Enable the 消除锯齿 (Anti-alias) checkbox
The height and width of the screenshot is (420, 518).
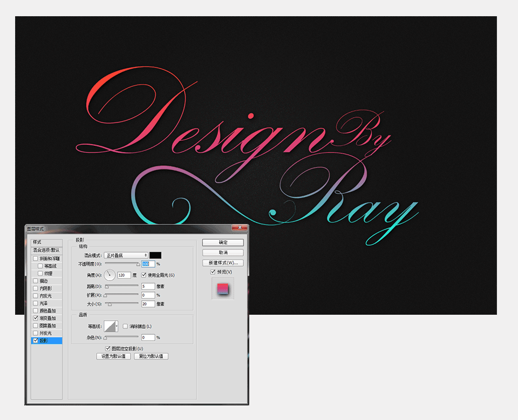[125, 326]
